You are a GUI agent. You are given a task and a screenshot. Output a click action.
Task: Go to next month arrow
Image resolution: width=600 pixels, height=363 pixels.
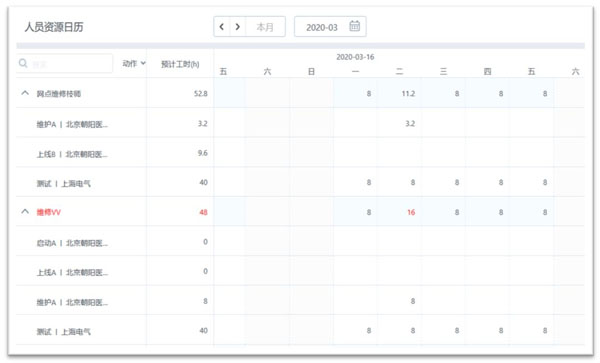point(238,27)
